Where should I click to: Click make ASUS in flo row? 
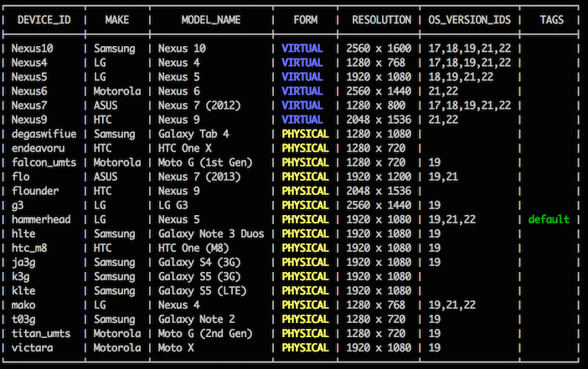click(x=106, y=177)
